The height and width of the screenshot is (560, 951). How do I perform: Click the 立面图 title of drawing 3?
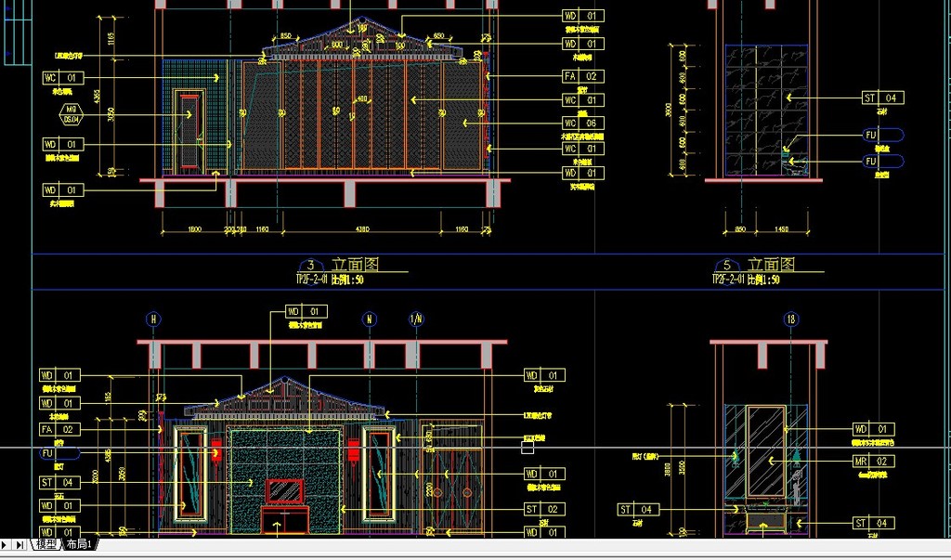click(x=355, y=265)
